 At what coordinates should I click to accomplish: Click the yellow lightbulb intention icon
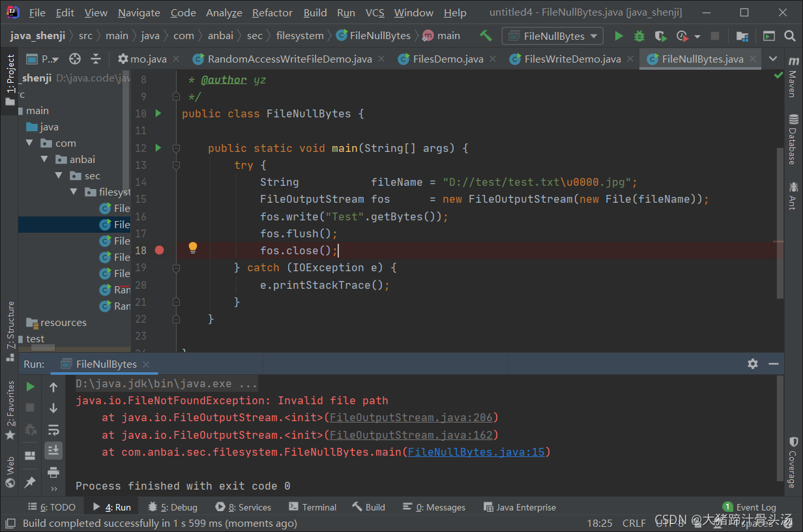tap(193, 248)
